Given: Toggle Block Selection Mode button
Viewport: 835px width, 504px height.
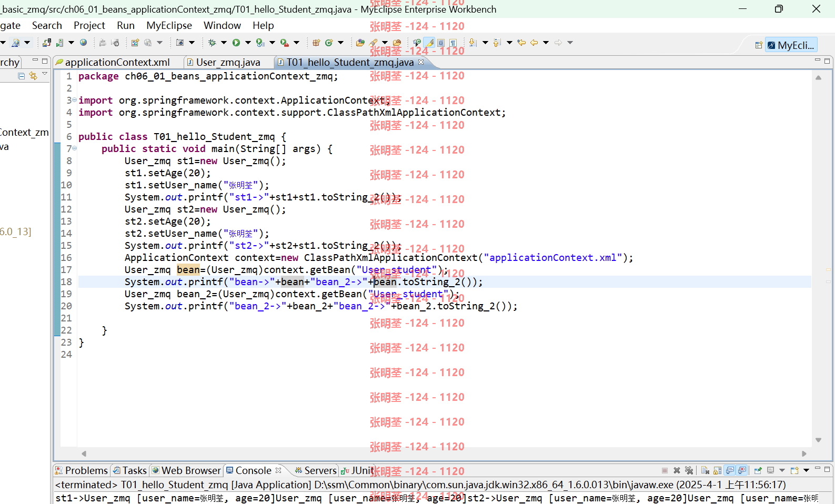Looking at the screenshot, I should pos(440,43).
